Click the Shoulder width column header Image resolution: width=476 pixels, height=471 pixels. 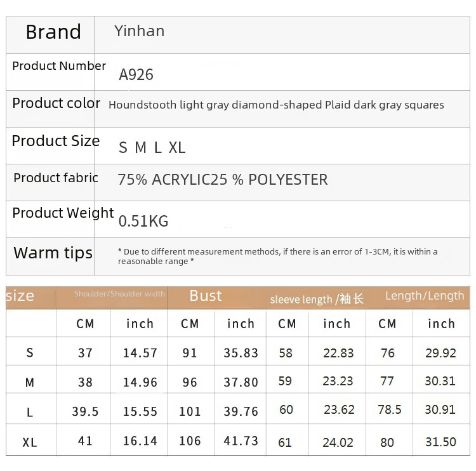pyautogui.click(x=119, y=294)
